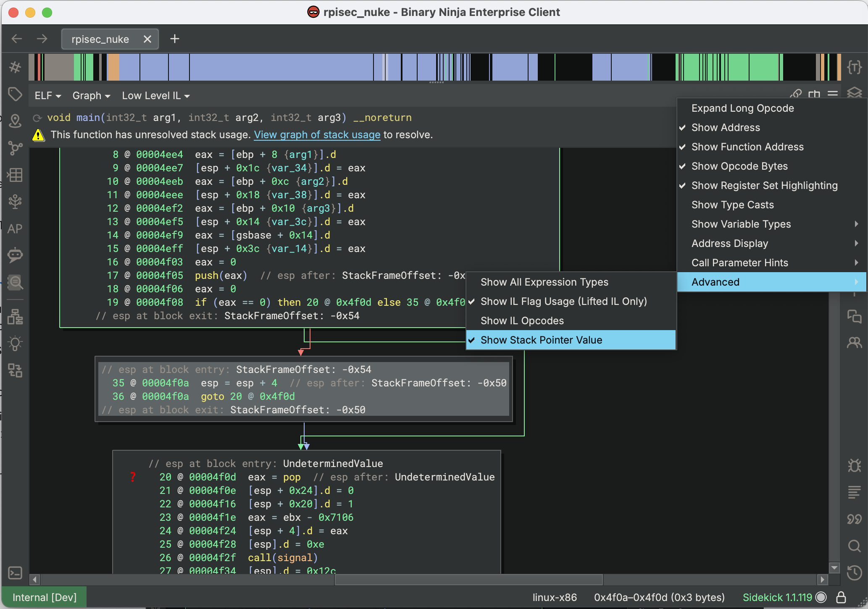Click the split pane icon

814,94
